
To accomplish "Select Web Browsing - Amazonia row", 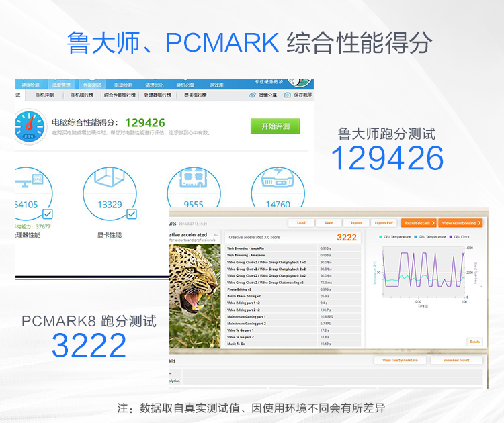I will pyautogui.click(x=293, y=255).
